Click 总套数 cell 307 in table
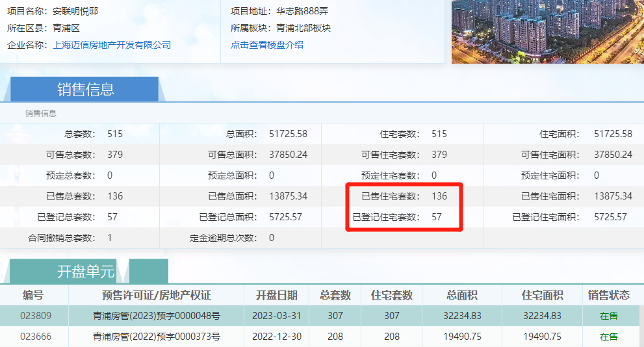The width and height of the screenshot is (644, 347). 335,316
